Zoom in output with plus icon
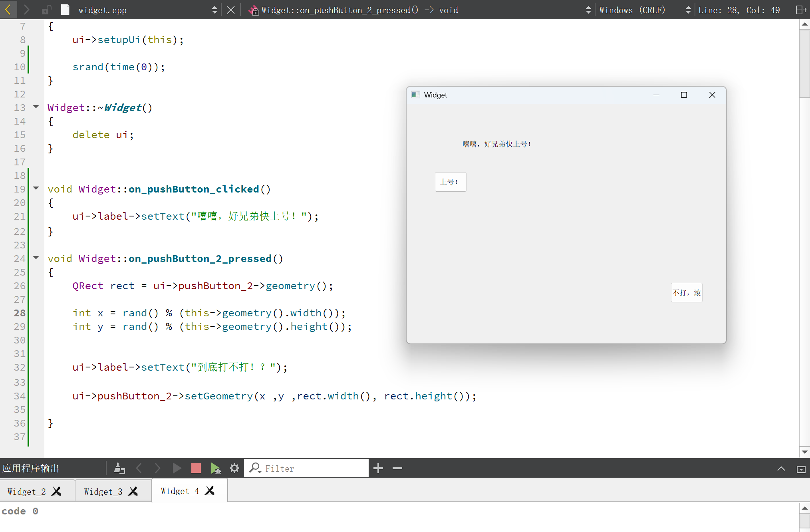 pyautogui.click(x=378, y=468)
